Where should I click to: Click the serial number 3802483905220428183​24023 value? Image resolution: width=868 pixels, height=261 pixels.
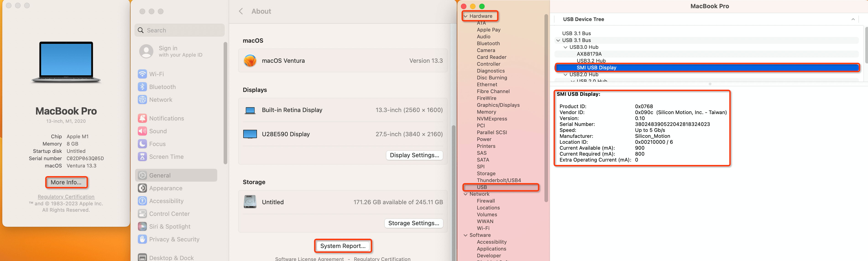[672, 124]
